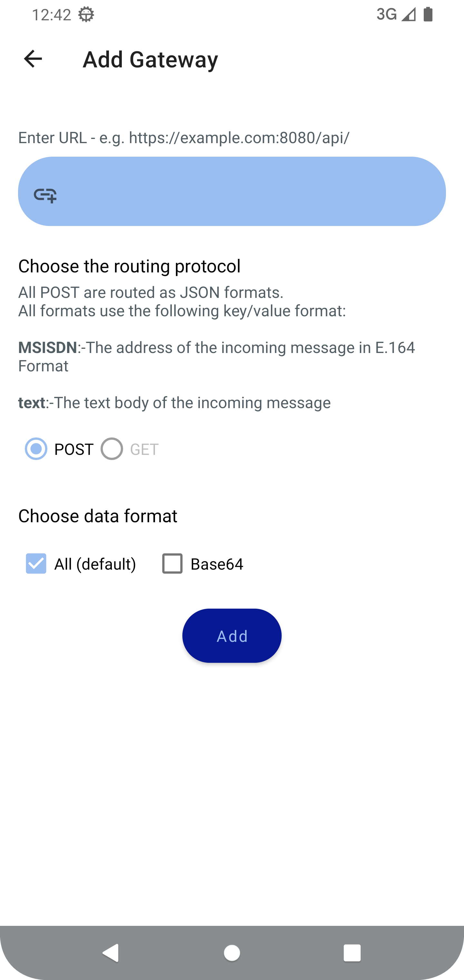Tap the battery icon in status bar

[428, 15]
